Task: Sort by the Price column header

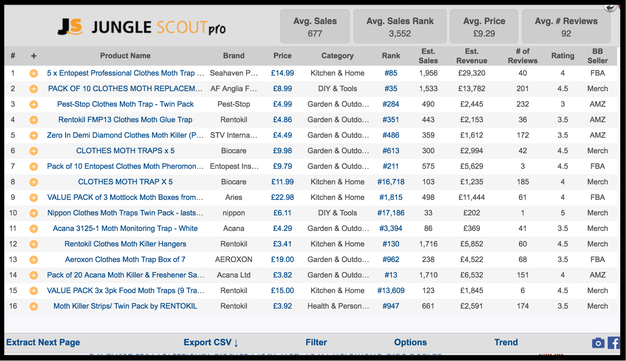Action: point(282,56)
